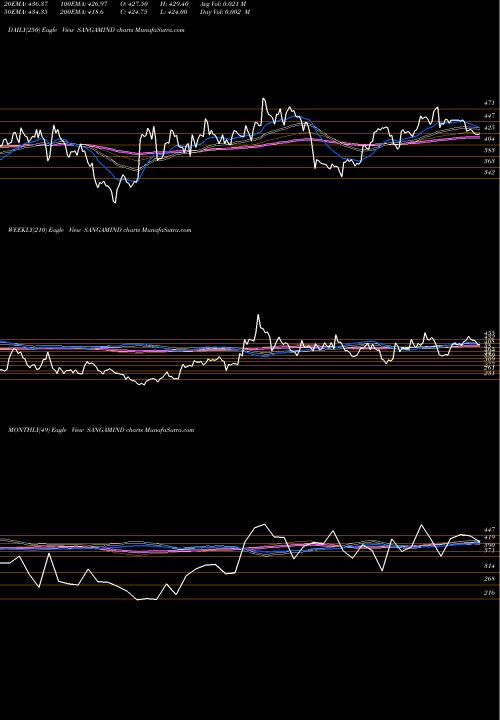
Task: Select the close price C: value
Action: 133,12
